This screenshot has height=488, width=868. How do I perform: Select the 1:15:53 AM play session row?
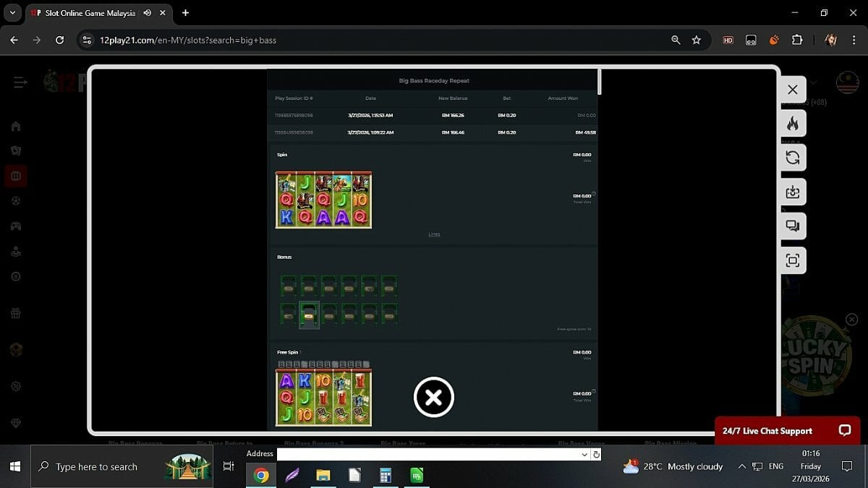433,116
